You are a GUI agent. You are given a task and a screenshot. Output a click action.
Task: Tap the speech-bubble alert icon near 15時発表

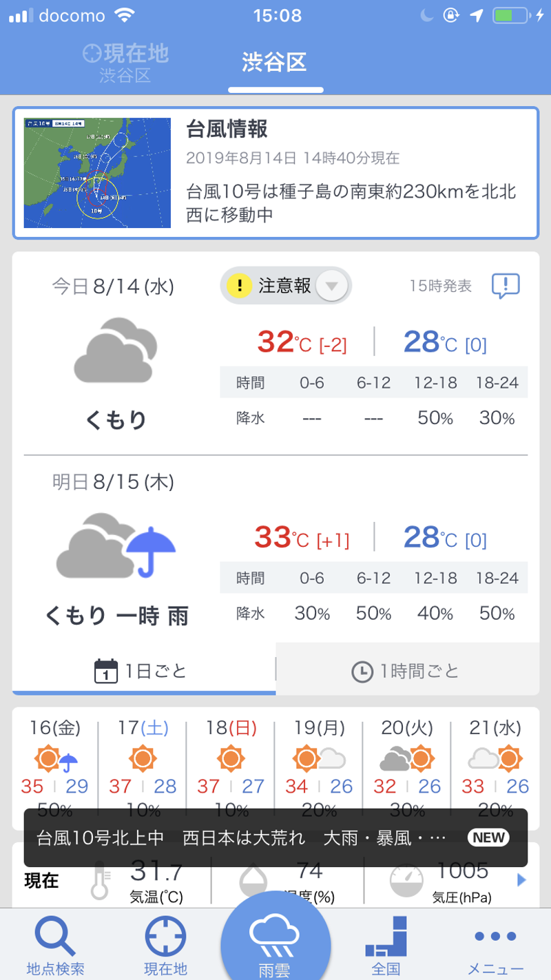(505, 286)
